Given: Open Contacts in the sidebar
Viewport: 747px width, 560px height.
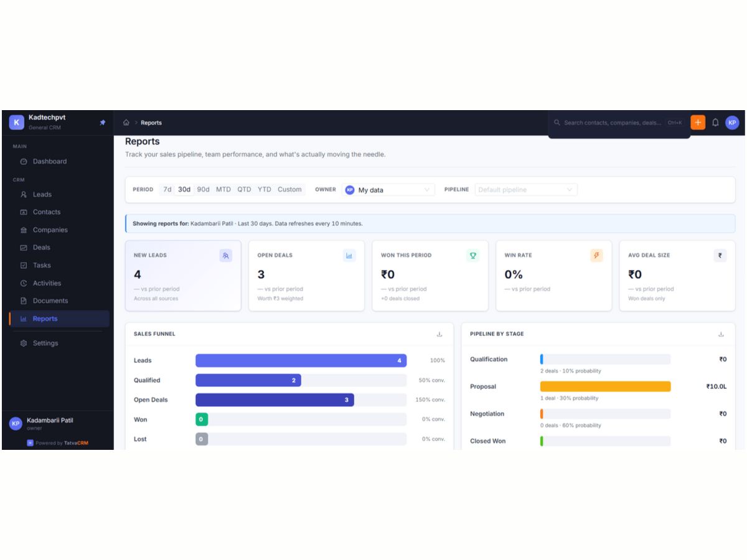Looking at the screenshot, I should click(60, 212).
